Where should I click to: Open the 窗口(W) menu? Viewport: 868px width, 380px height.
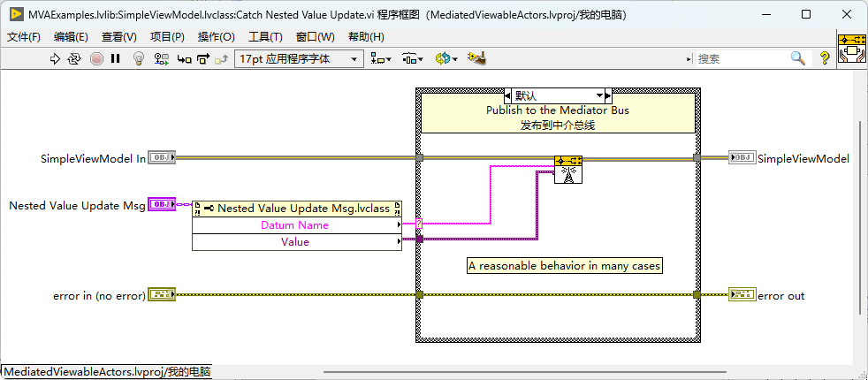[316, 37]
